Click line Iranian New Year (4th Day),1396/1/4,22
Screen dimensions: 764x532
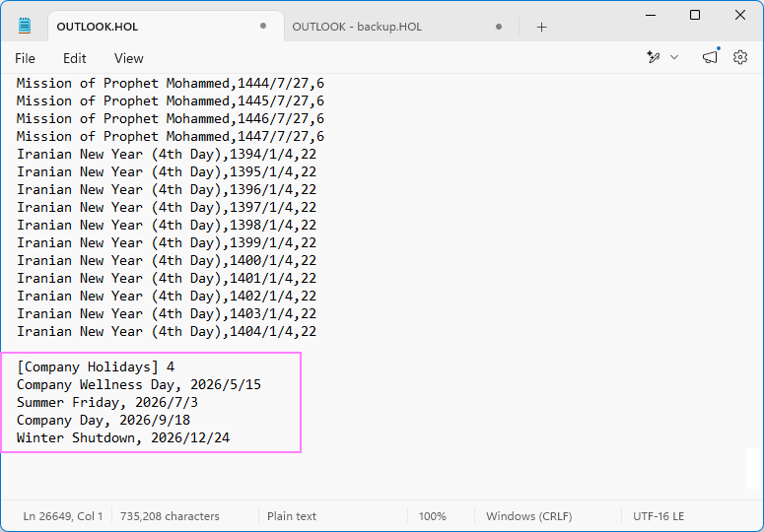167,190
